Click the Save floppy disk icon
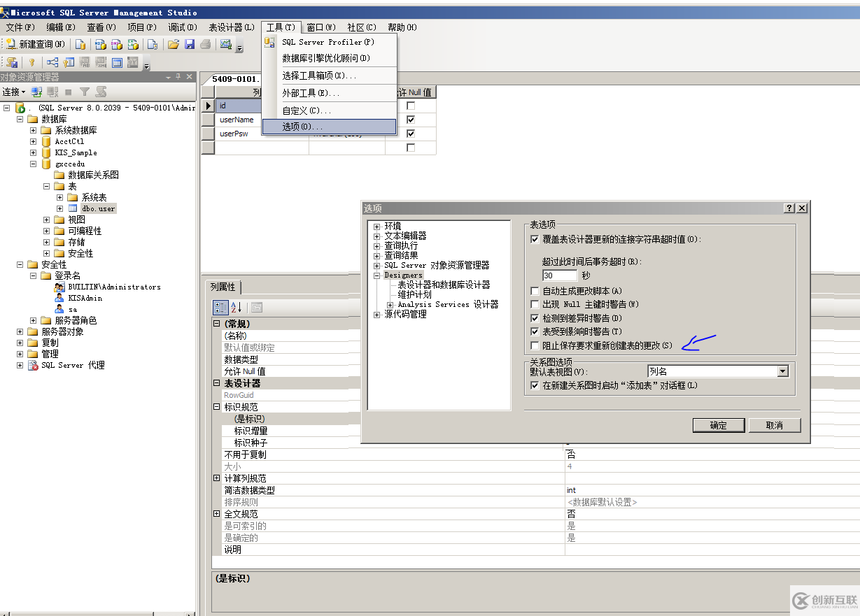860x616 pixels. [189, 44]
